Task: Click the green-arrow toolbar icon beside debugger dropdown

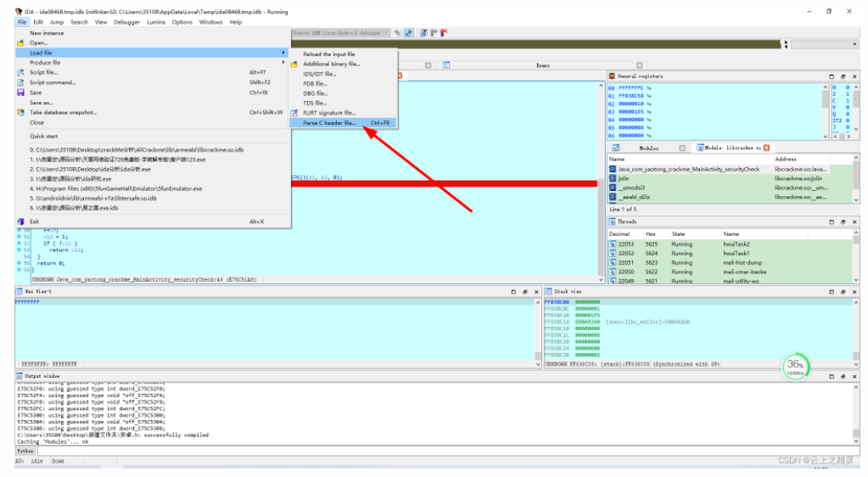Action: coord(408,33)
